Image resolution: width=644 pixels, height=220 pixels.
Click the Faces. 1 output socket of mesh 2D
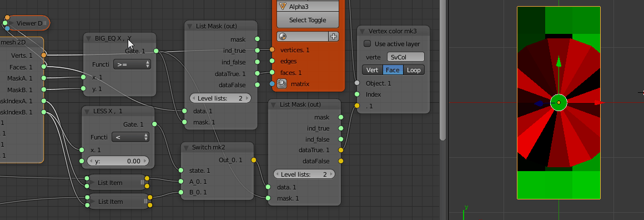pyautogui.click(x=44, y=67)
